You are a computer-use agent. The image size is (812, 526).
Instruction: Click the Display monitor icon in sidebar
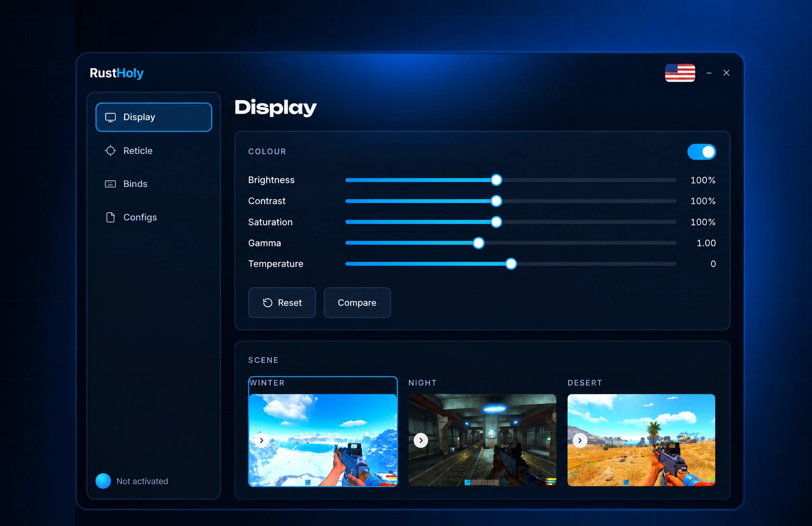click(110, 117)
